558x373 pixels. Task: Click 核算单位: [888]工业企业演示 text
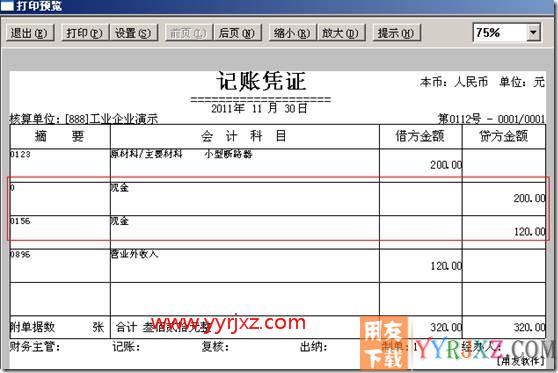[x=84, y=119]
